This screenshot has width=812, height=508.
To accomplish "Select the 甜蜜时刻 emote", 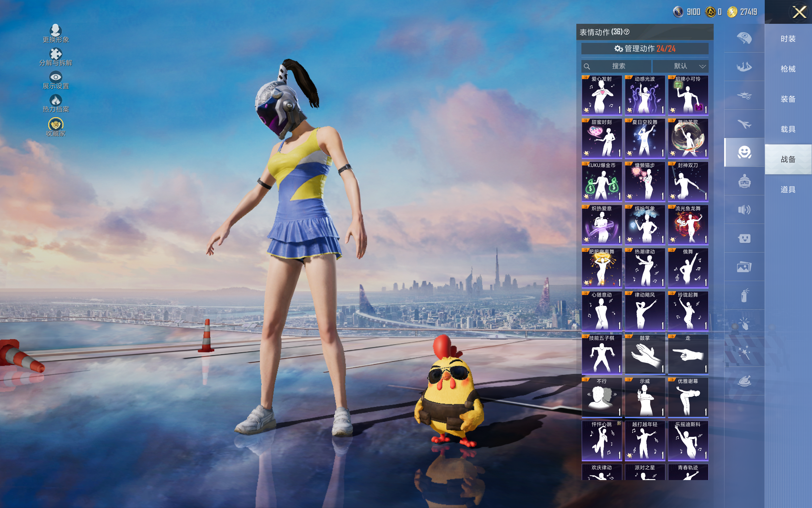I will coord(602,138).
